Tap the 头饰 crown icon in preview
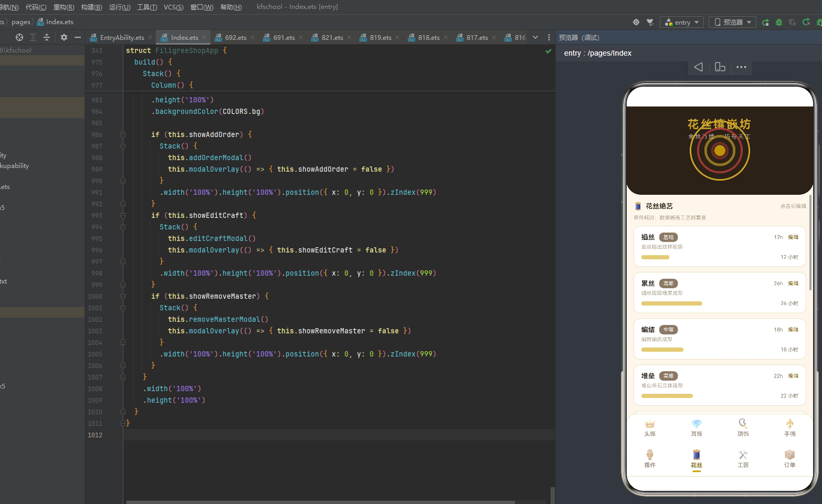The image size is (822, 504). [650, 424]
